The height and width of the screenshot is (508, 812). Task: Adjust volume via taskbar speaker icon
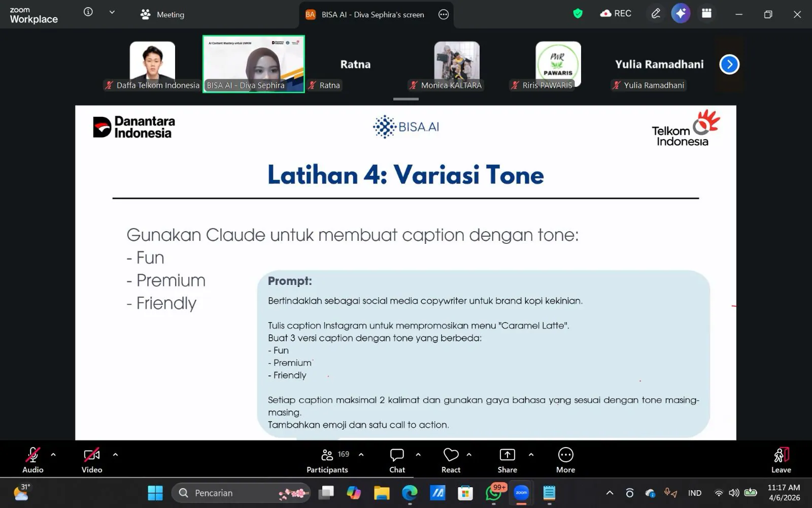click(x=734, y=493)
